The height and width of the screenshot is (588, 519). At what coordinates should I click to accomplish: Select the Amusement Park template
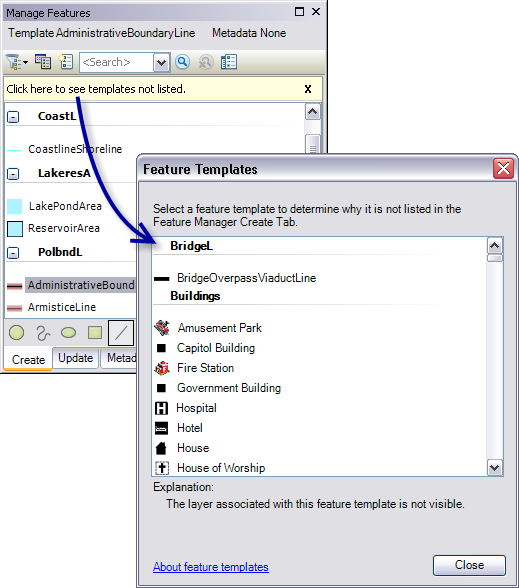click(x=219, y=328)
